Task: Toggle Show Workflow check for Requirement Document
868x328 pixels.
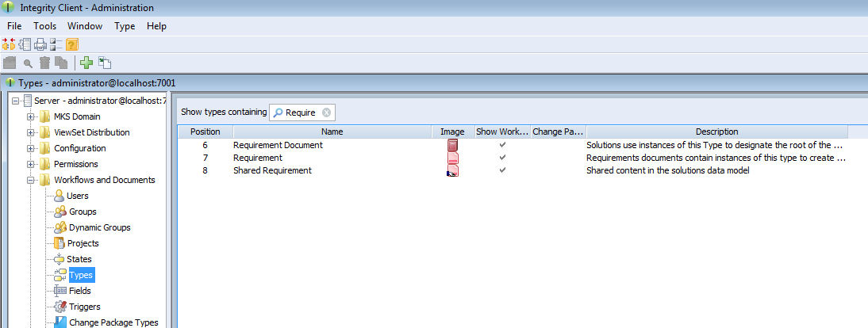Action: [x=502, y=146]
